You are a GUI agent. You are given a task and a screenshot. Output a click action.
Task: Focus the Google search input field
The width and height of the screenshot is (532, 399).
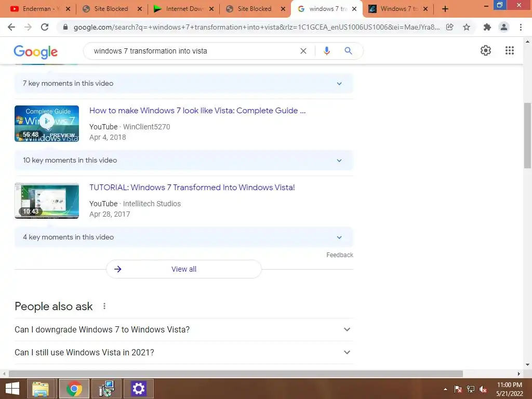click(193, 51)
